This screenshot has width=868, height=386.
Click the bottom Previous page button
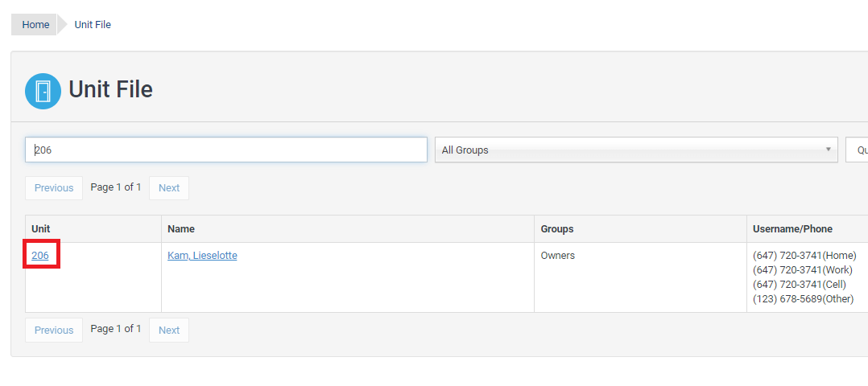click(x=54, y=331)
